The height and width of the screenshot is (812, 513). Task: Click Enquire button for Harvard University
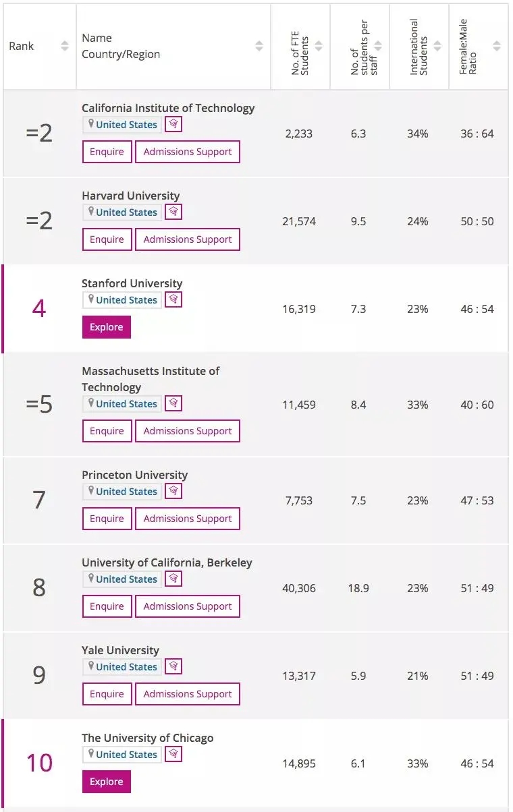tap(107, 239)
